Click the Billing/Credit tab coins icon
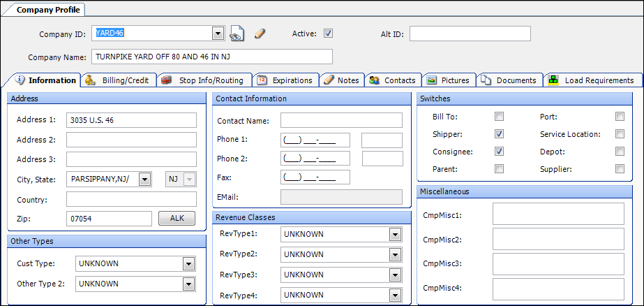644x306 pixels. [x=91, y=80]
